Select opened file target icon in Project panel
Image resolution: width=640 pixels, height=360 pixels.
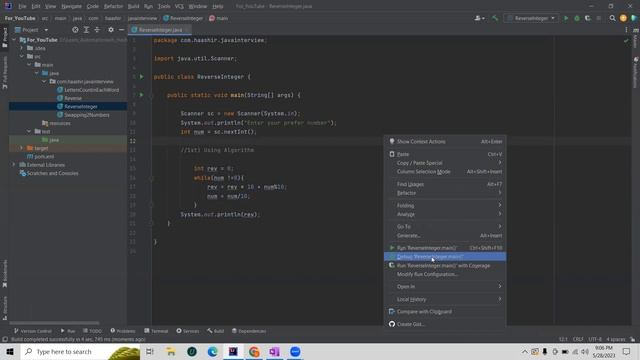[75, 30]
